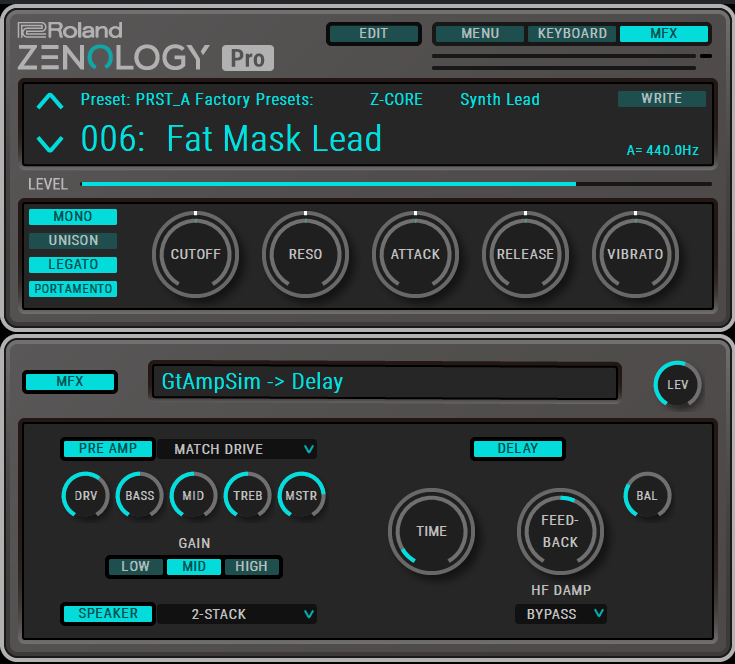Click the RESO knob

click(x=306, y=254)
